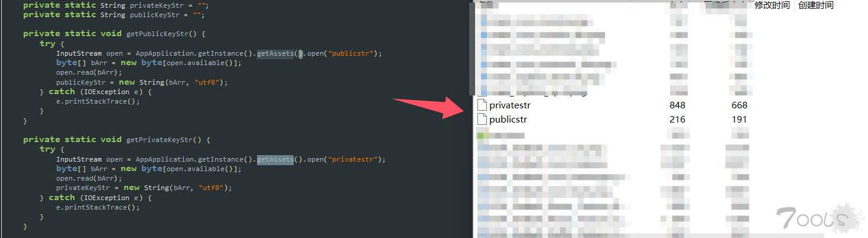
Task: Click the 668 compressed size of privatestr
Action: (739, 105)
